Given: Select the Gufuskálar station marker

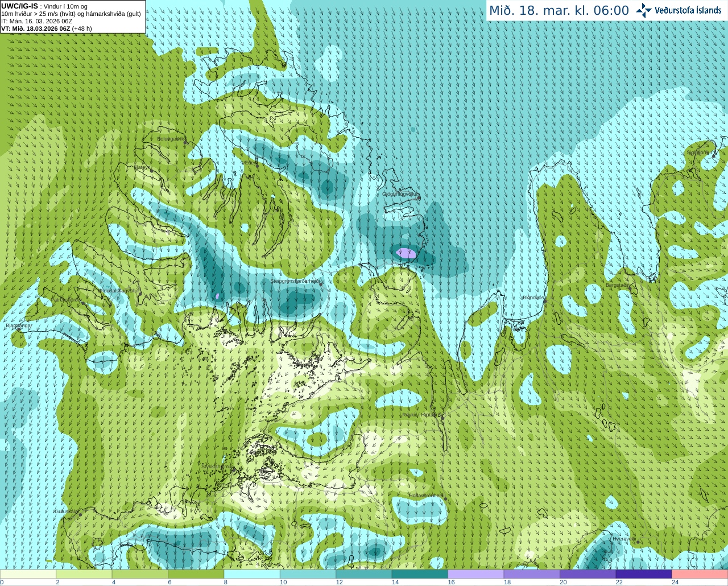Looking at the screenshot, I should [x=80, y=514].
